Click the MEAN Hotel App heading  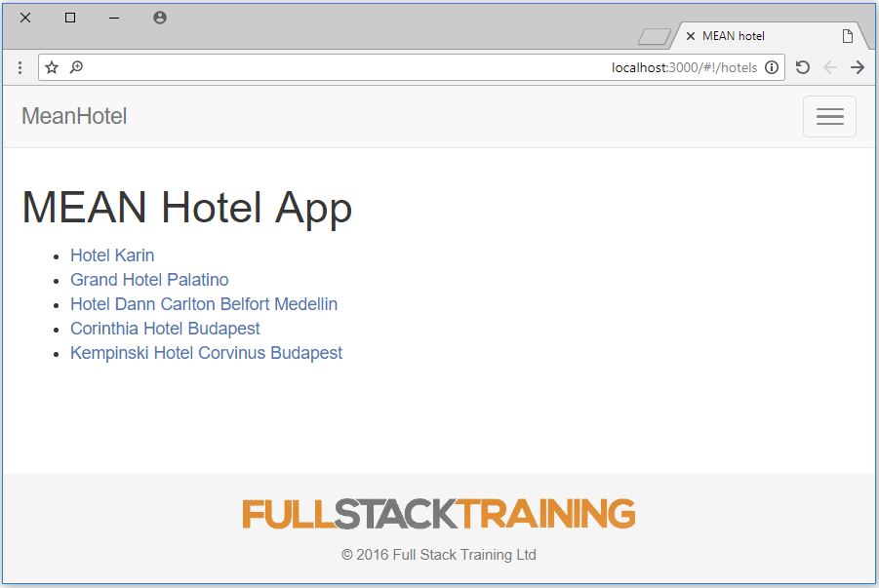click(187, 208)
